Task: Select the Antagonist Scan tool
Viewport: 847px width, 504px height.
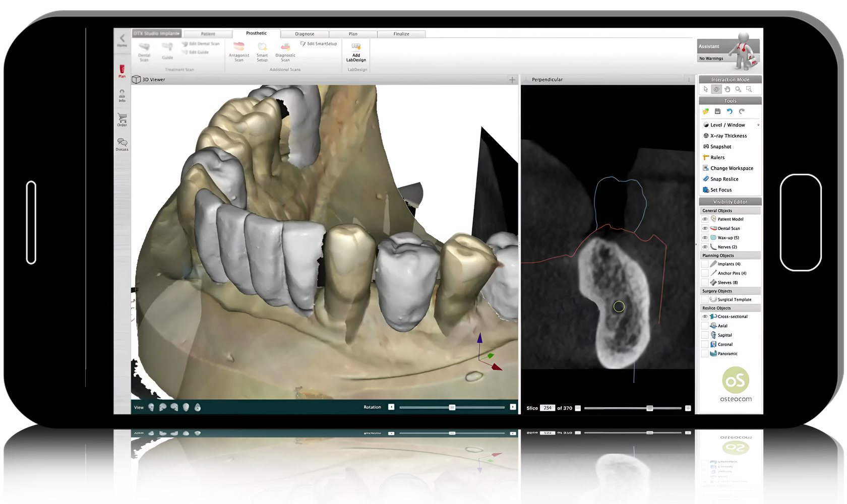Action: [x=239, y=47]
